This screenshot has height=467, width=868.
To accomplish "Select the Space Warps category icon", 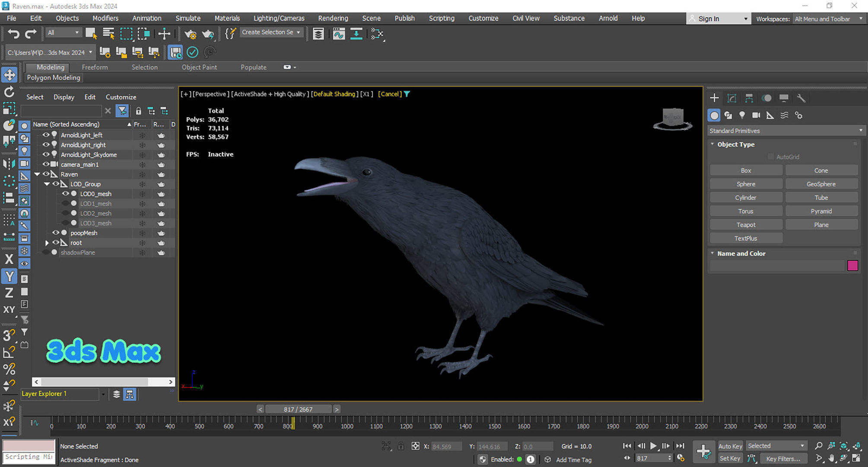I will (784, 115).
